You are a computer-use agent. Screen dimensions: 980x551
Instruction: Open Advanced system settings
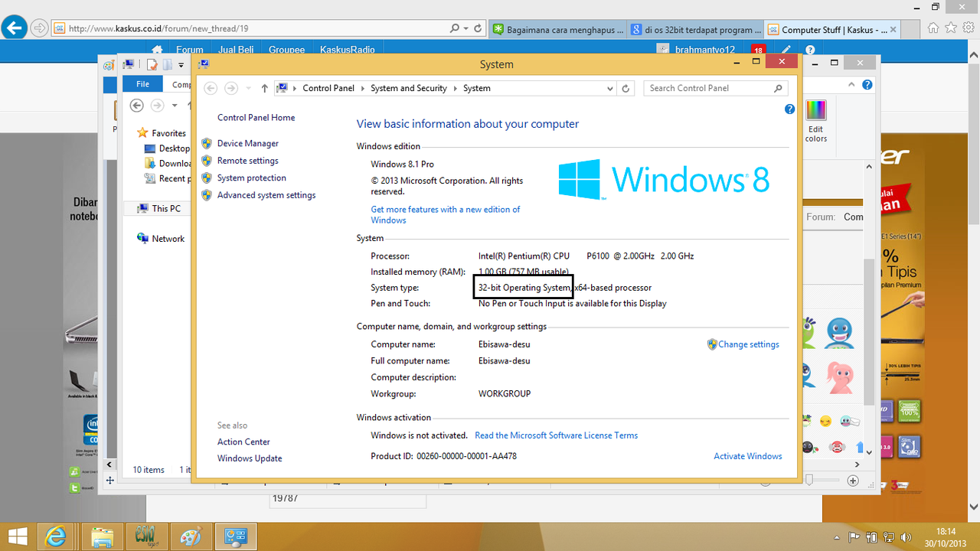266,195
